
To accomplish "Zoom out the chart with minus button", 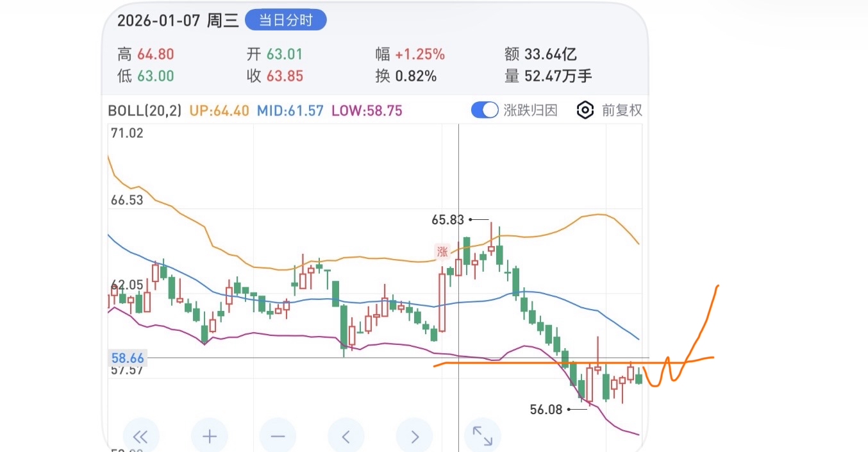I will (278, 437).
